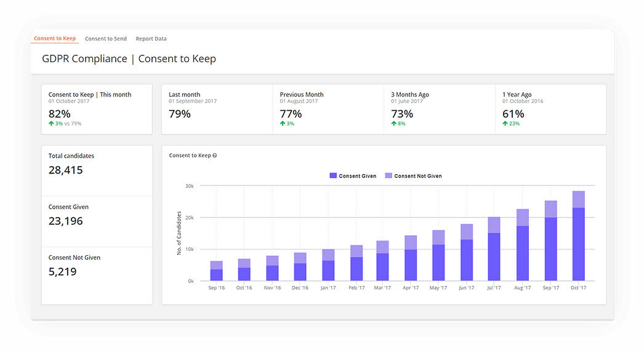Click the green arrow under 73%
Screen dimensions: 644x352
[x=394, y=123]
